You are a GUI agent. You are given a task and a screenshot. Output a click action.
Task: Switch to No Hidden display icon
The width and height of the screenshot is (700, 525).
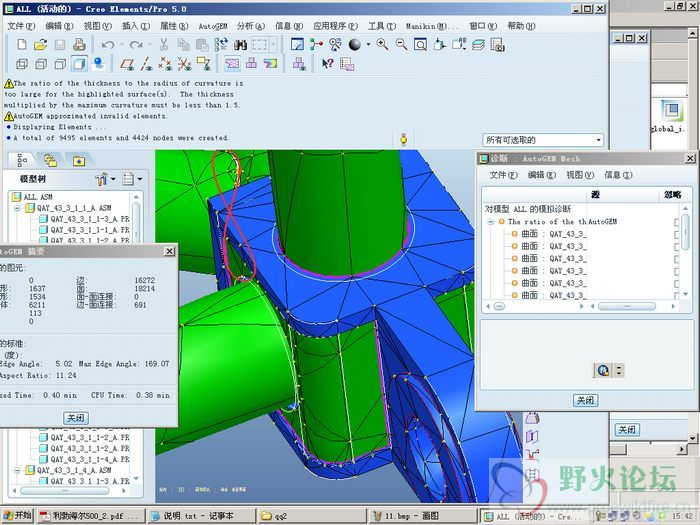tap(60, 64)
